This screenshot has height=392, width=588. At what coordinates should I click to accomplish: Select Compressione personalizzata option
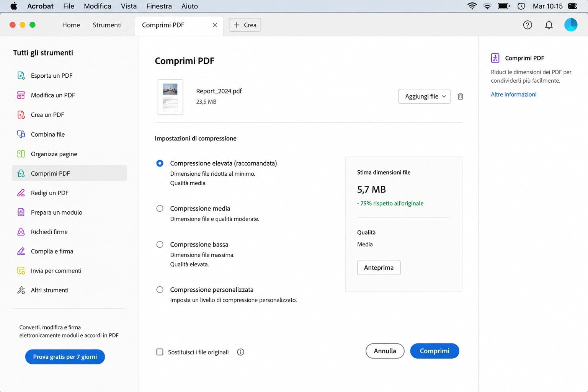pyautogui.click(x=160, y=290)
